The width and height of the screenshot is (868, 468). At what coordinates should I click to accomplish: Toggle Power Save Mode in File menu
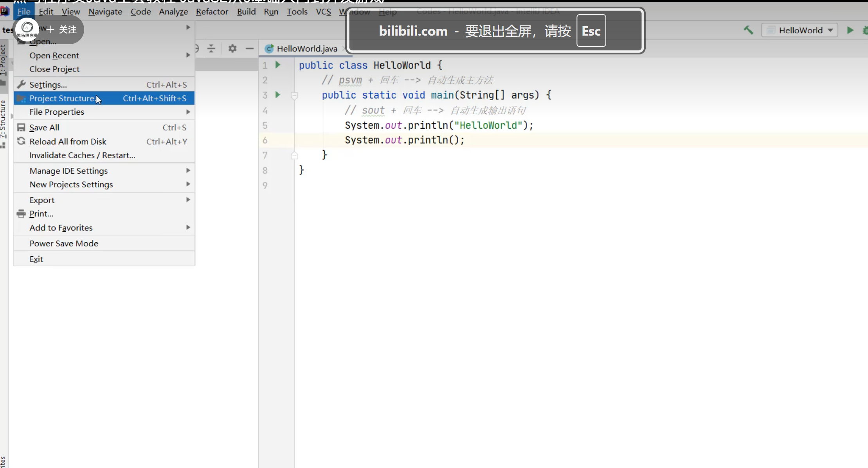(64, 243)
